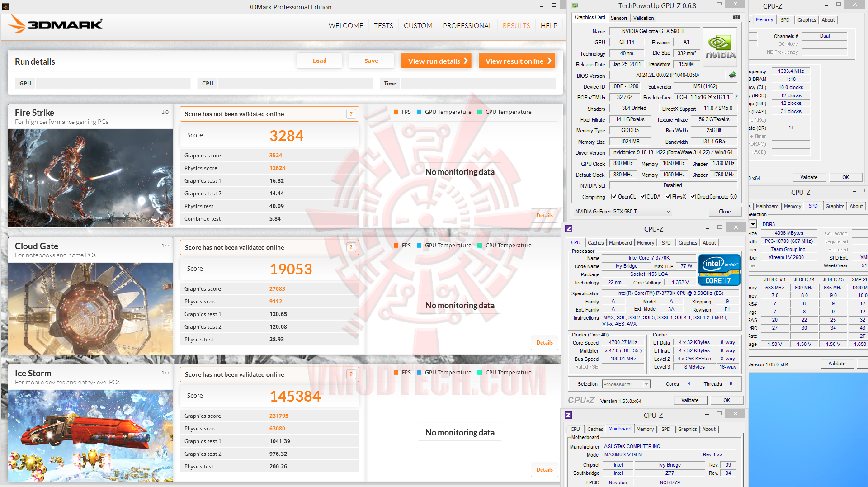Open the memory slot dropdown in CPU-Z SPD window
868x487 pixels.
click(x=753, y=224)
